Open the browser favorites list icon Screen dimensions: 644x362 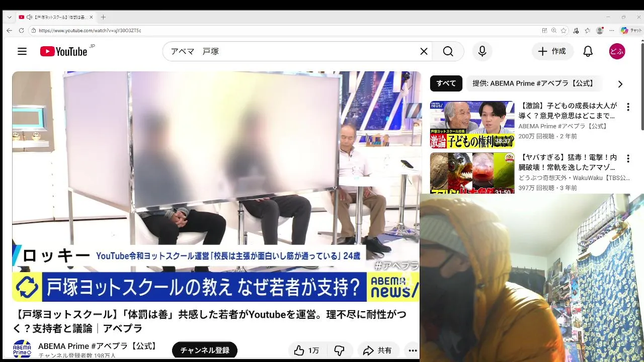(587, 30)
